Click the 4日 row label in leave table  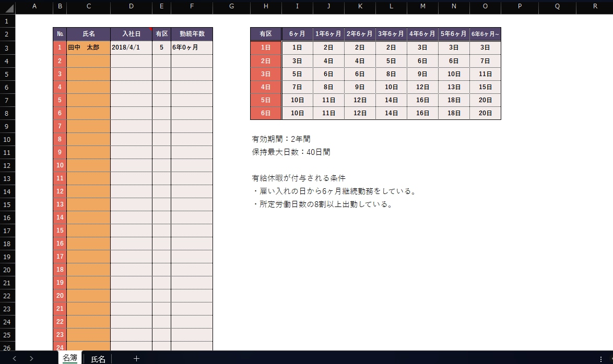[x=266, y=87]
